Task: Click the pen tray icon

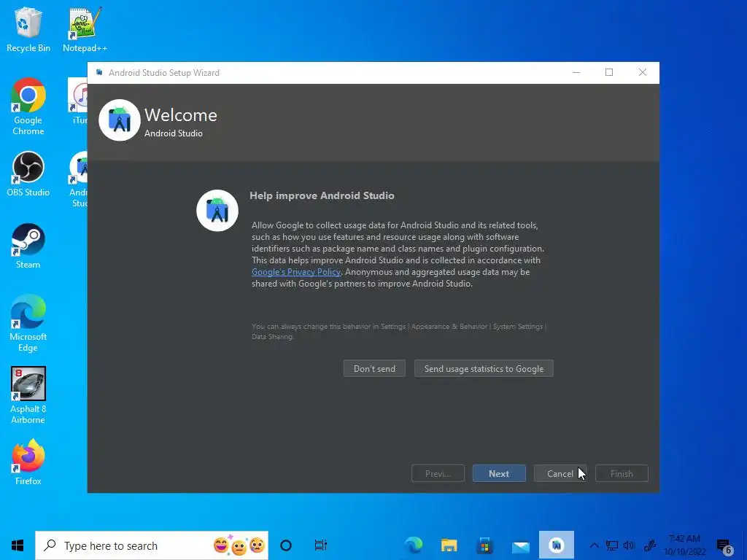Action: click(650, 545)
